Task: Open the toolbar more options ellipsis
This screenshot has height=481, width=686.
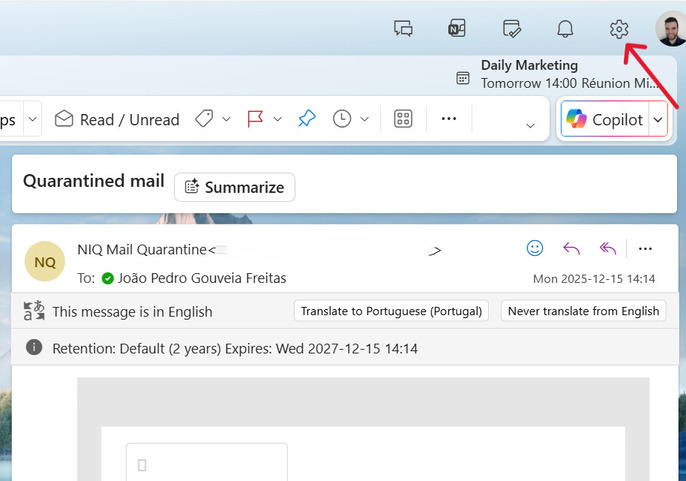Action: coord(449,119)
